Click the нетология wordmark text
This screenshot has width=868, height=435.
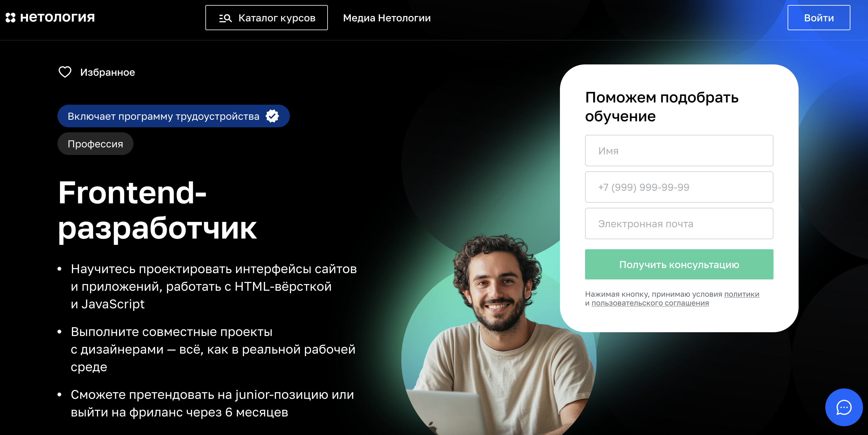point(57,17)
